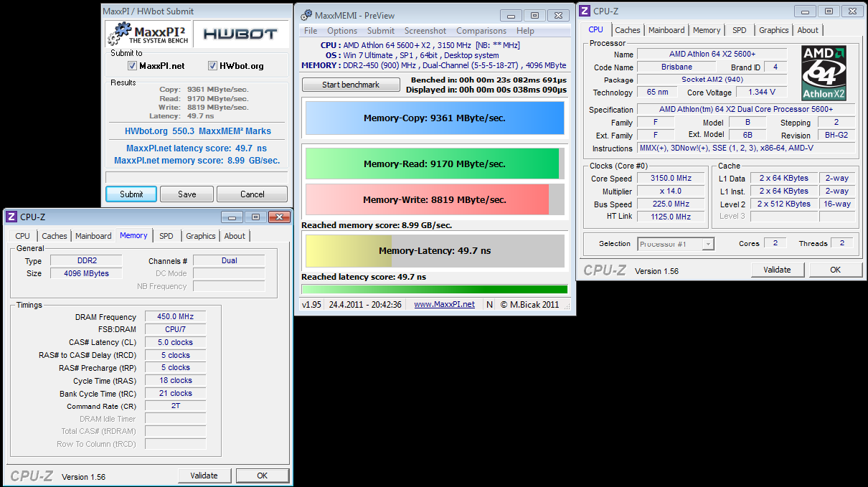Image resolution: width=868 pixels, height=487 pixels.
Task: Open Screenshot menu in MaxxMEM
Action: click(x=425, y=31)
